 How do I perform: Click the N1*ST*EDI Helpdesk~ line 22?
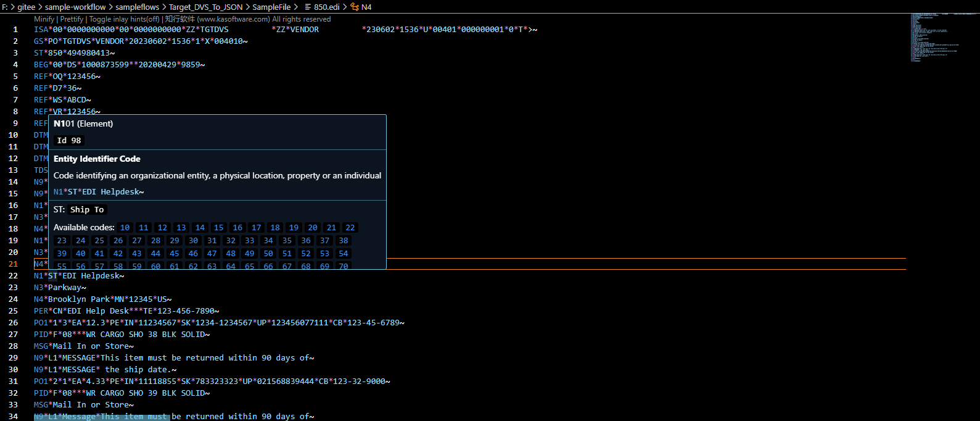click(x=79, y=276)
